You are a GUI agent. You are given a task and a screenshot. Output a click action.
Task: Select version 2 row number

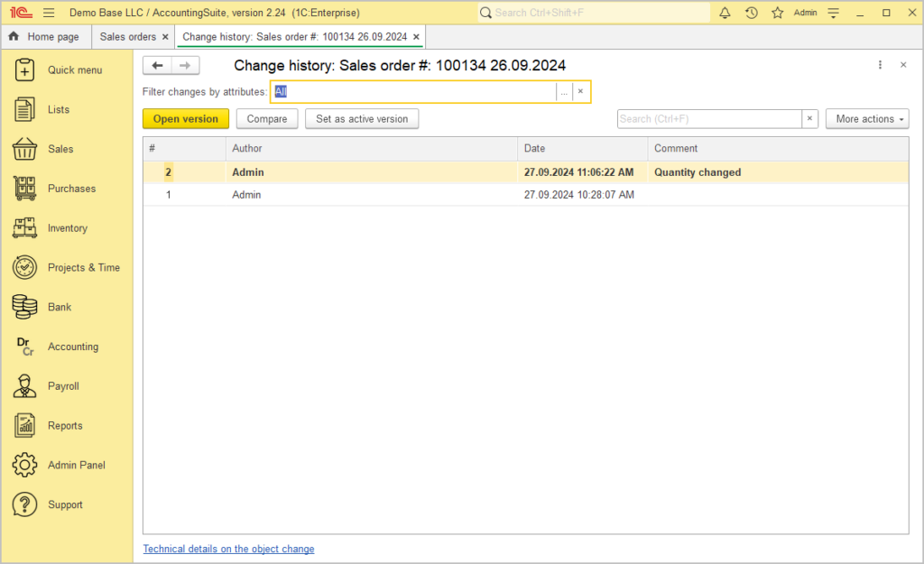coord(168,172)
